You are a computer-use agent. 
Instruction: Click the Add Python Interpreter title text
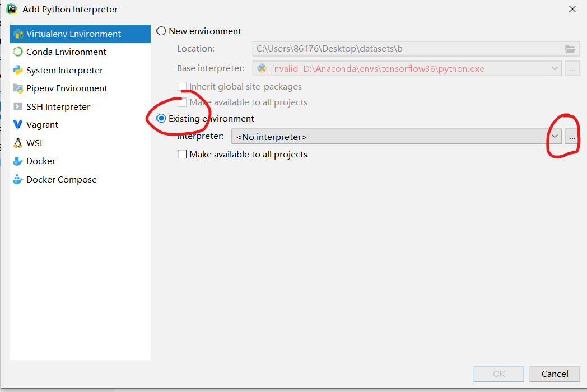(x=69, y=10)
